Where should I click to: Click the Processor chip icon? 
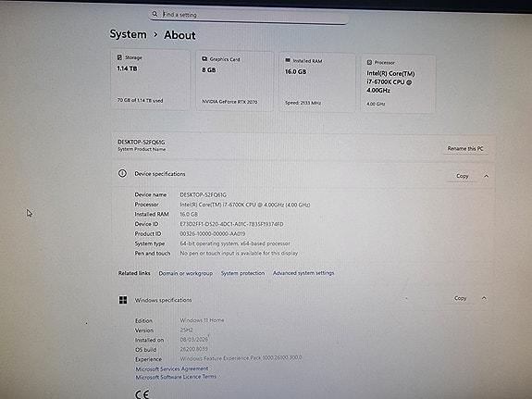pyautogui.click(x=369, y=62)
